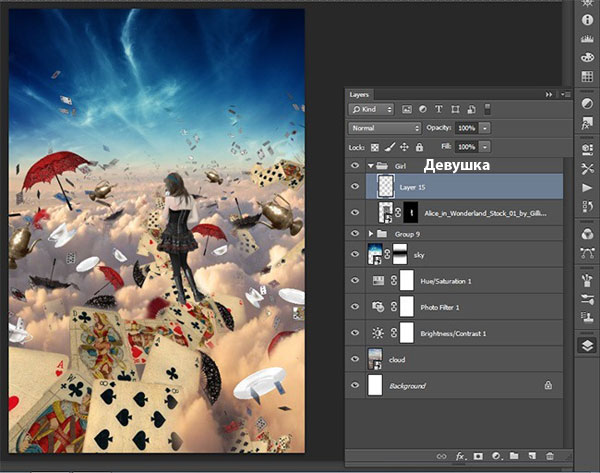Open the Brush Presets panel icon

coord(587,299)
